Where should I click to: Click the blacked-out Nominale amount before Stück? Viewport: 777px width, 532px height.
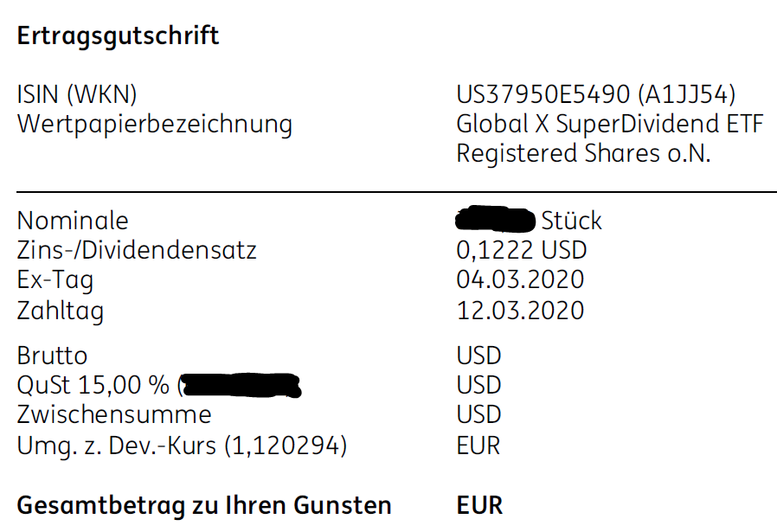pos(495,220)
